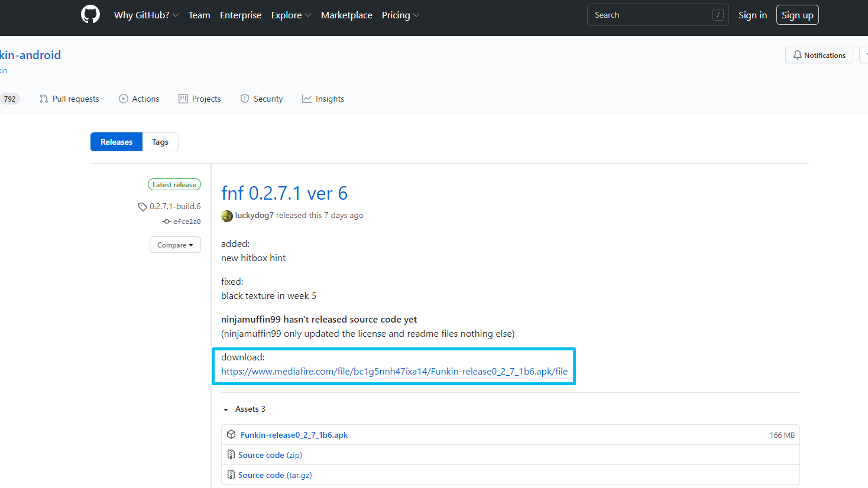
Task: Download Source code (zip)
Action: click(270, 455)
